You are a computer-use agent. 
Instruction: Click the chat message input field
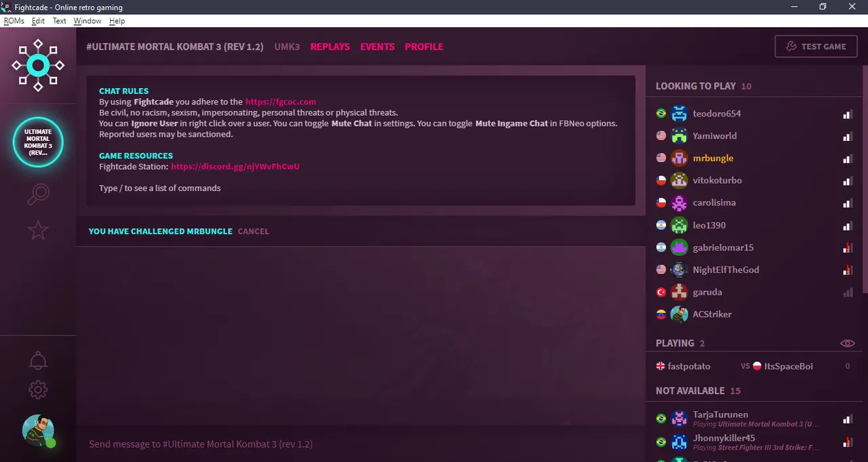(x=360, y=444)
